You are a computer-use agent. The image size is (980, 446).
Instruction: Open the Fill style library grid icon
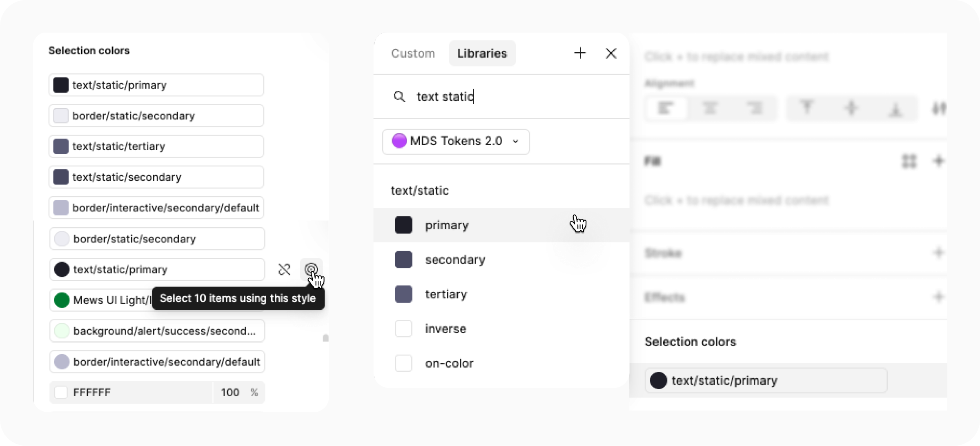(910, 161)
